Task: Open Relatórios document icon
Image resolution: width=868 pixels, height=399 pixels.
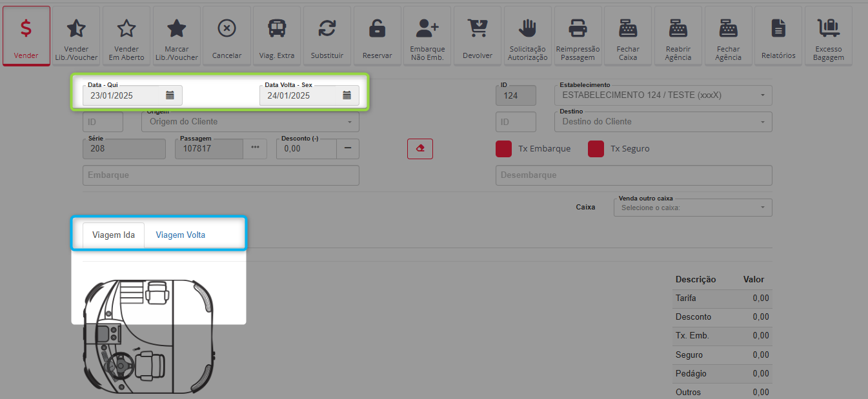Action: (x=778, y=28)
